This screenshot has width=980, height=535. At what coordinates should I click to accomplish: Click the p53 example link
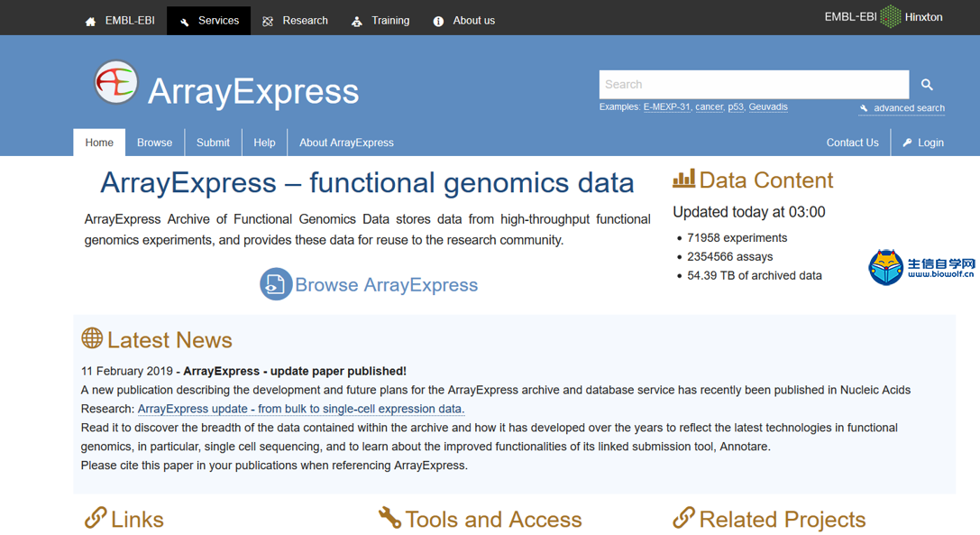tap(736, 107)
